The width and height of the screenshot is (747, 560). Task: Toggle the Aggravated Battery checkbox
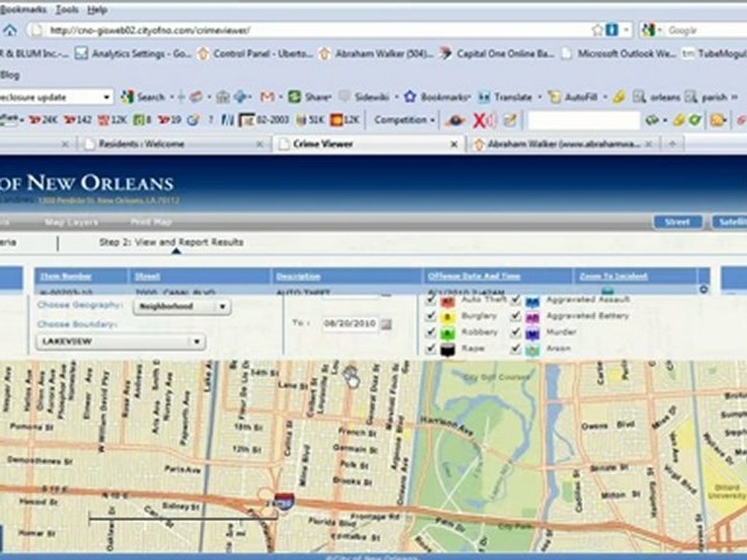pyautogui.click(x=515, y=316)
